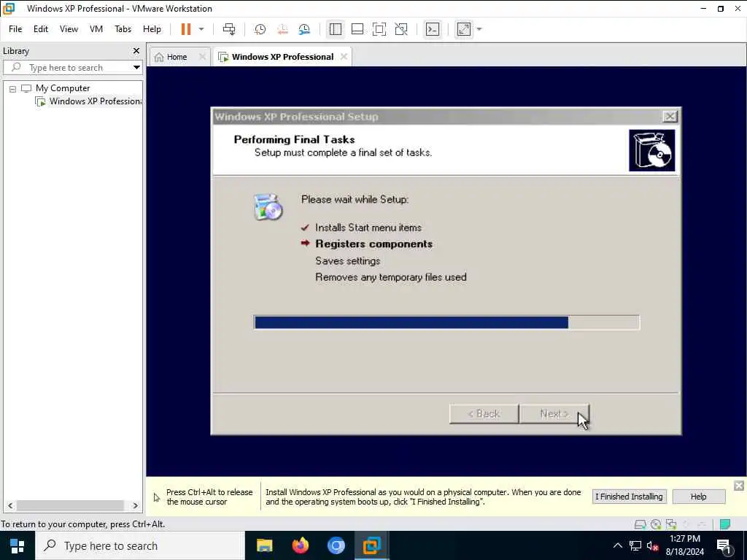
Task: Click the VMware Workstation taskbar icon
Action: (x=371, y=545)
